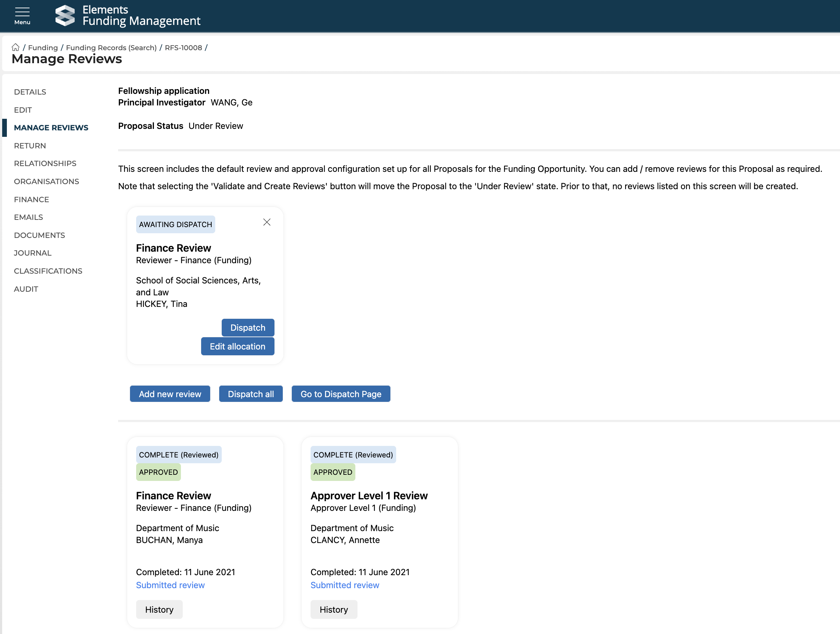Open Manya Buchan's Submitted review link
The width and height of the screenshot is (840, 634).
[170, 585]
